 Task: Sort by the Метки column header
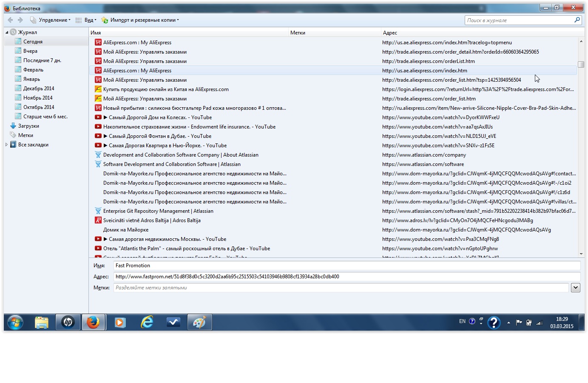(335, 33)
